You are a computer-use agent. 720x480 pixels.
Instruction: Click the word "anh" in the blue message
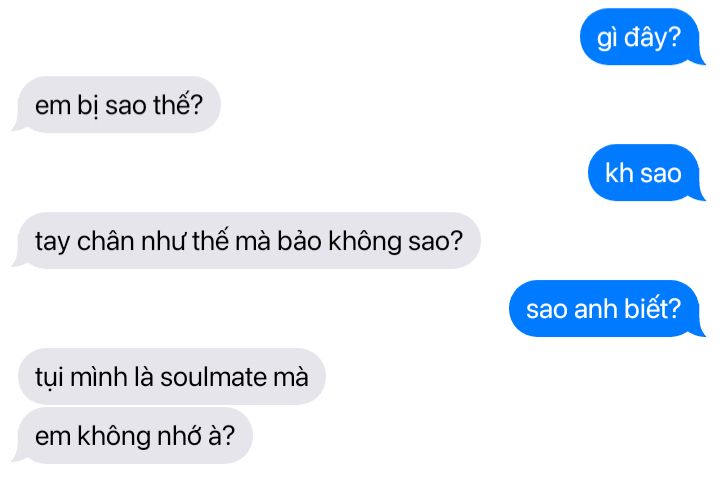coord(596,309)
